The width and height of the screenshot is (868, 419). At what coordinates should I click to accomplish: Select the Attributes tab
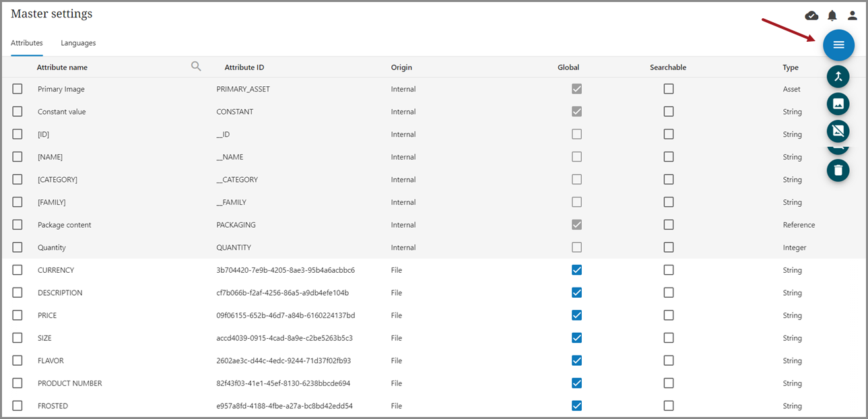pos(27,43)
